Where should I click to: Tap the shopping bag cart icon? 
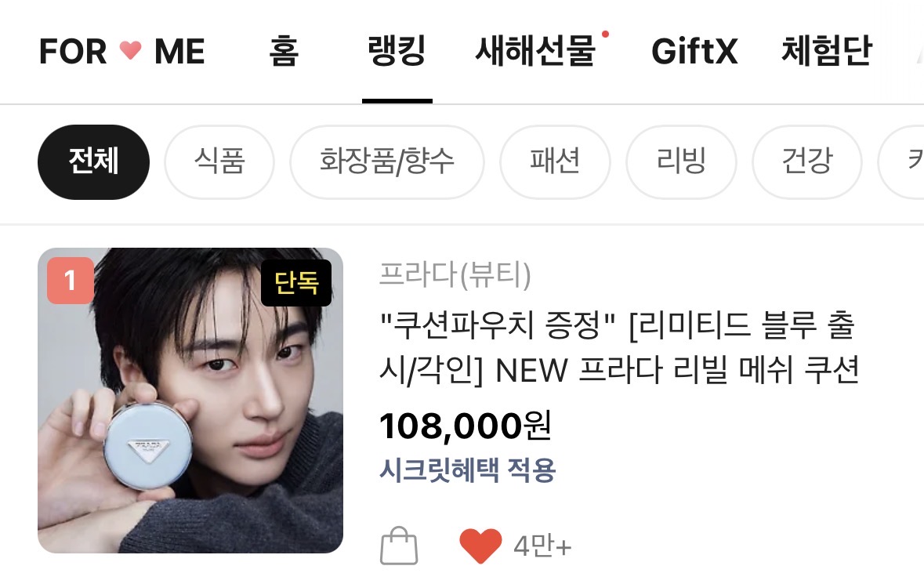click(399, 546)
